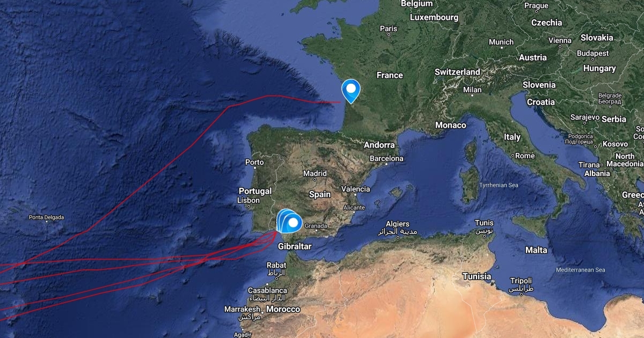Select the Monaco label
644x338 pixels.
coord(450,125)
